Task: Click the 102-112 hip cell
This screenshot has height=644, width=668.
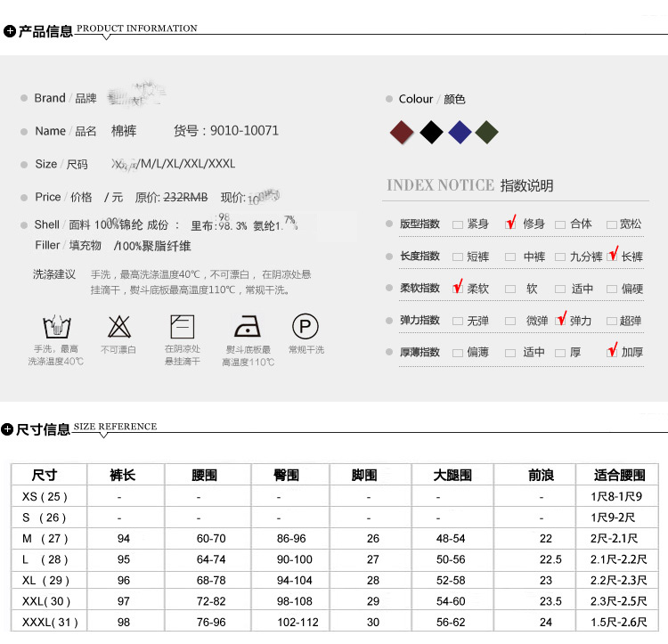Action: [x=297, y=623]
